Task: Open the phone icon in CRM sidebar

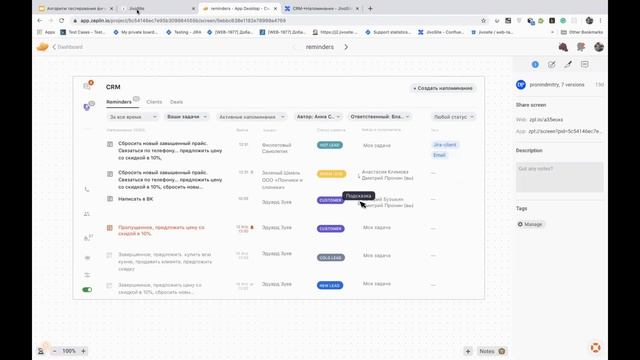Action: (x=87, y=189)
